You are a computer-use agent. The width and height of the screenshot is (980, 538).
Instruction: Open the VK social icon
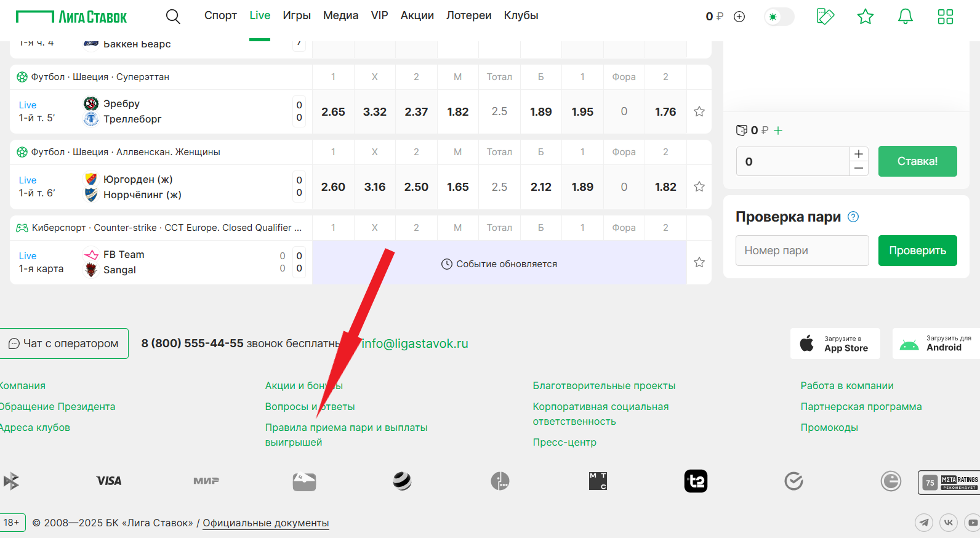pos(949,523)
